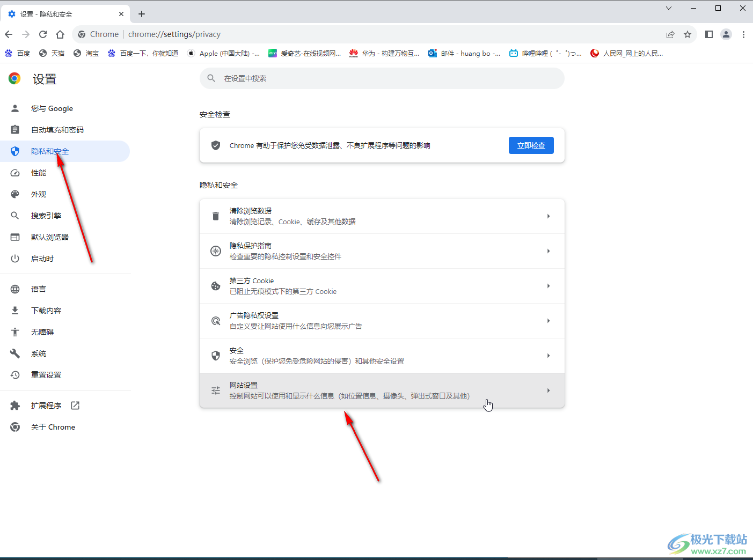This screenshot has width=753, height=560.
Task: Expand arrow on 第三方 Cookie row
Action: tap(549, 286)
